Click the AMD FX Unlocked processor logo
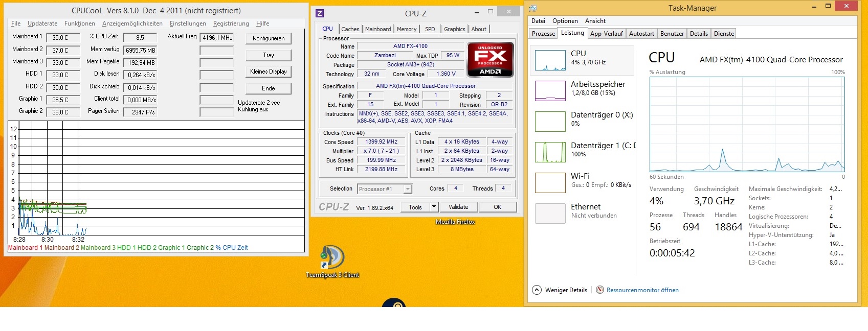868x331 pixels. 491,60
